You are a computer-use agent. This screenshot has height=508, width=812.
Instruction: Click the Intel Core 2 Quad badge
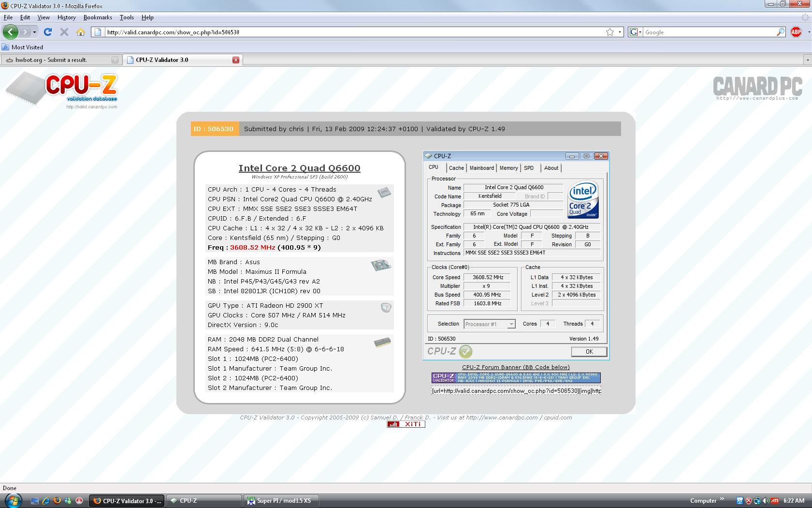click(x=583, y=199)
